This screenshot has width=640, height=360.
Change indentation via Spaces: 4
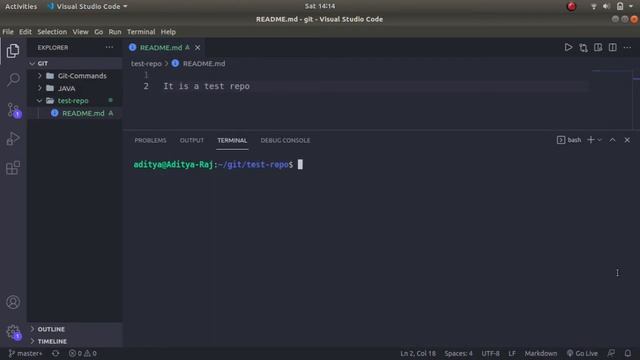[458, 353]
